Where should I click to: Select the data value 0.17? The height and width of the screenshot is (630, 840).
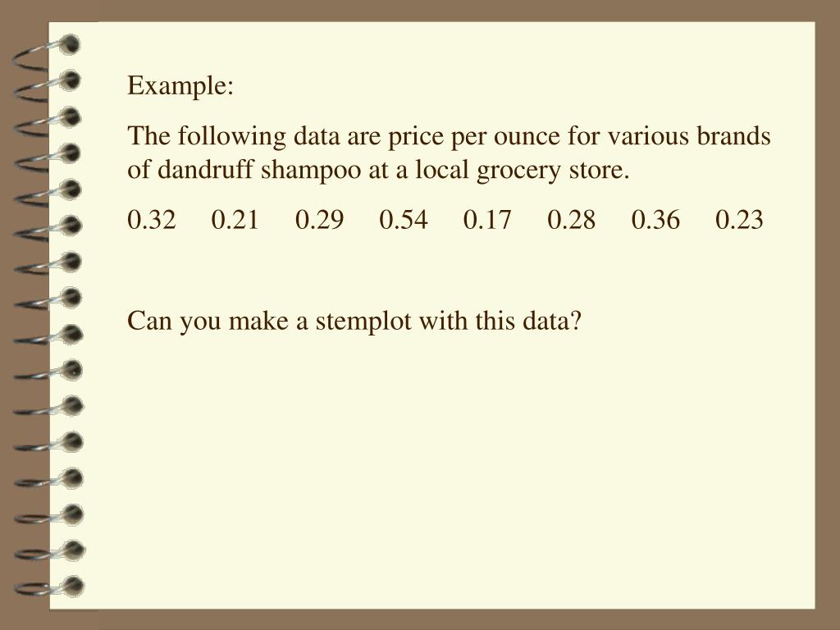click(x=487, y=220)
